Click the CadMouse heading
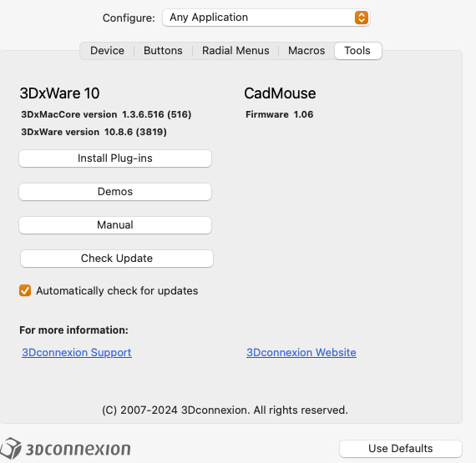 pos(280,93)
